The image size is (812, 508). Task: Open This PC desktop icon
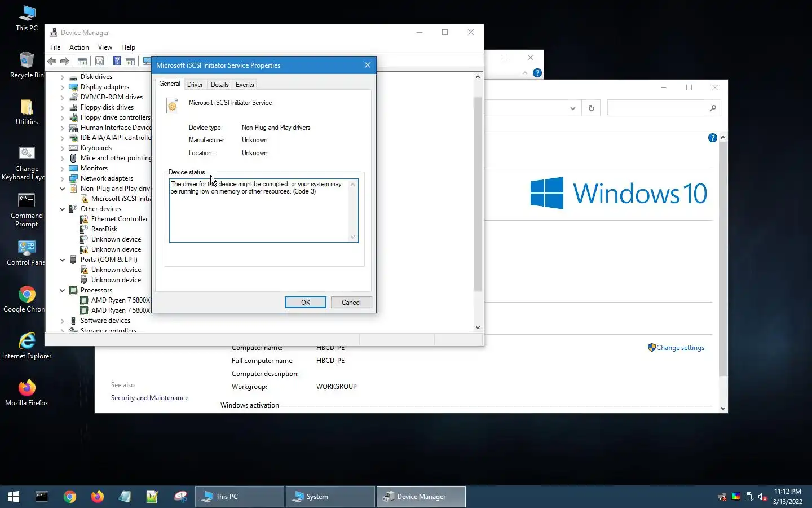point(27,18)
